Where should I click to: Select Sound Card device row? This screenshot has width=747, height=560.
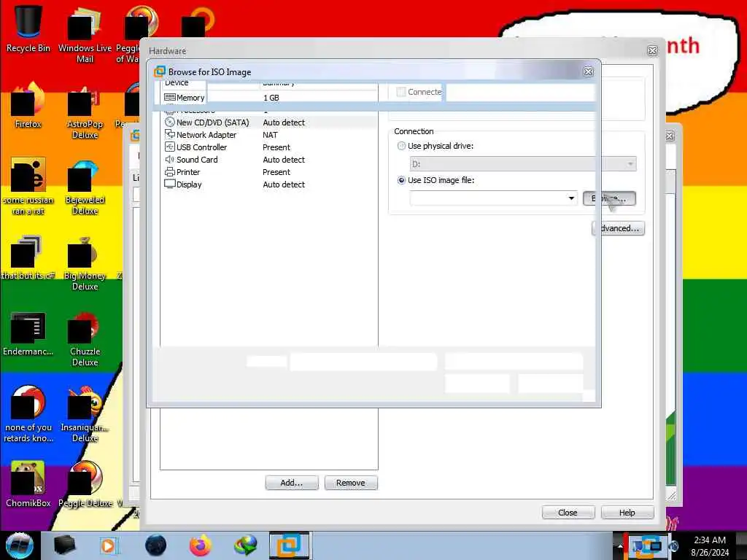[269, 160]
